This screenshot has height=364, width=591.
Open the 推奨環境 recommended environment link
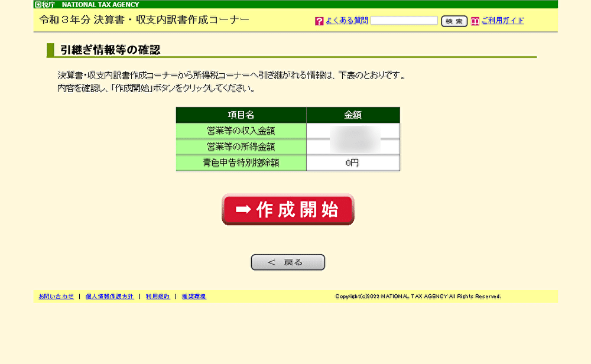click(193, 296)
